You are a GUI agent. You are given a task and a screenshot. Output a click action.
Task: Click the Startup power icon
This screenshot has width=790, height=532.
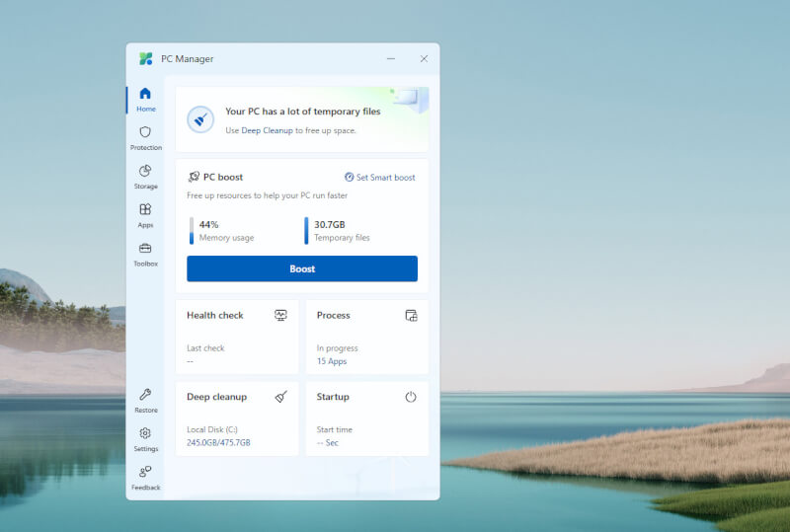coord(411,397)
